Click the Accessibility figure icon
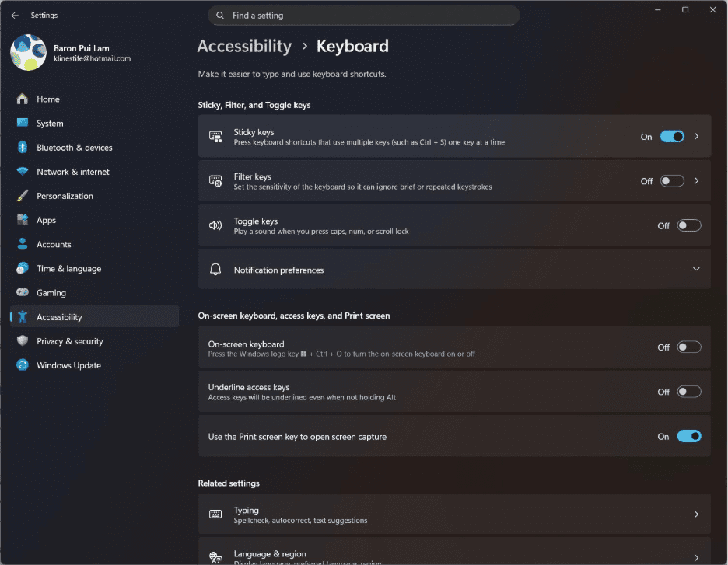728x565 pixels. pos(23,316)
